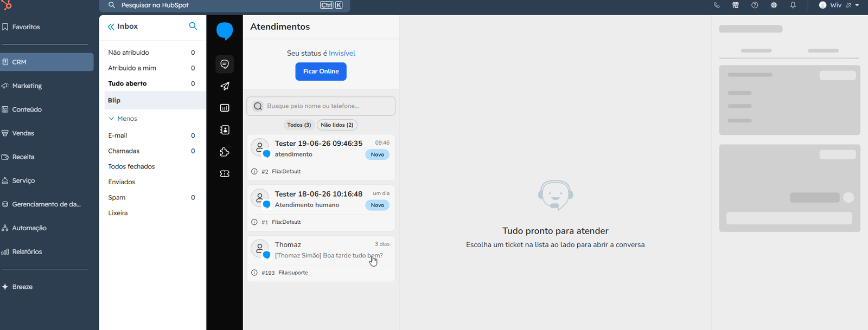Open the Blip contacts book icon

tap(225, 130)
